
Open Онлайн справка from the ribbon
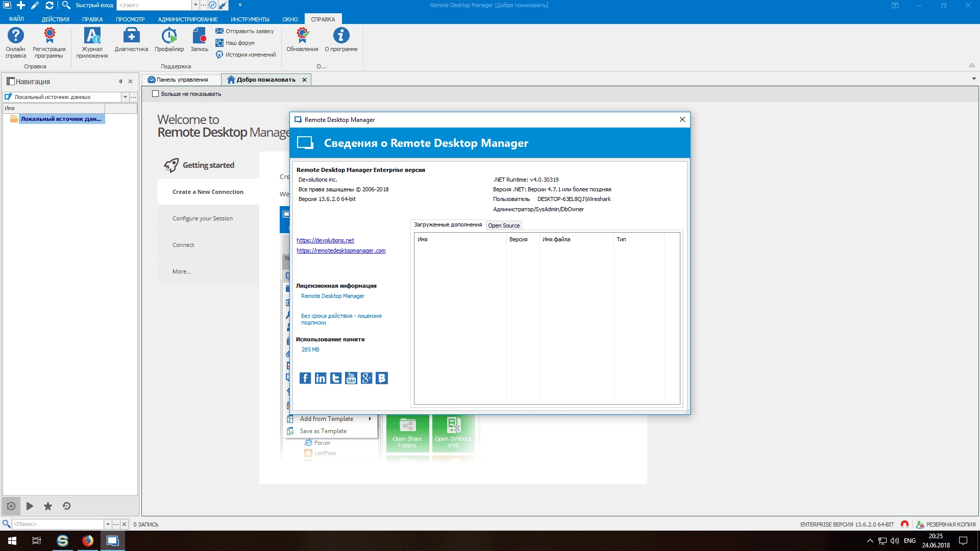pyautogui.click(x=15, y=43)
